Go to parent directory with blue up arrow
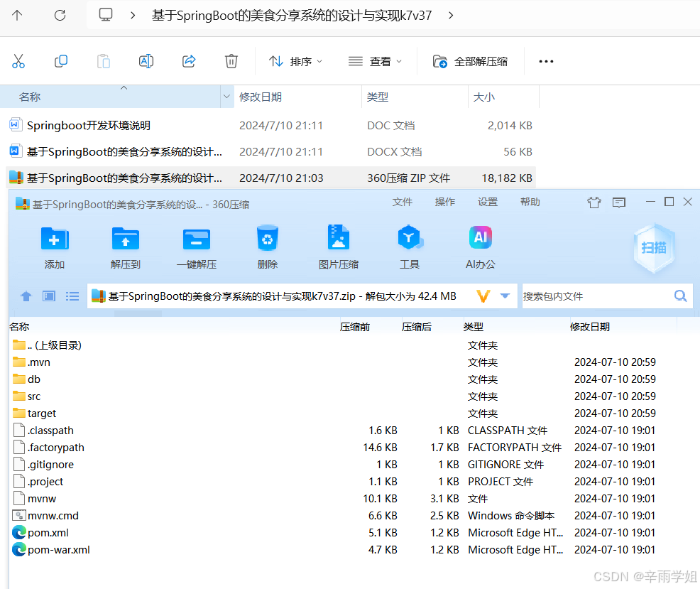 pos(26,296)
